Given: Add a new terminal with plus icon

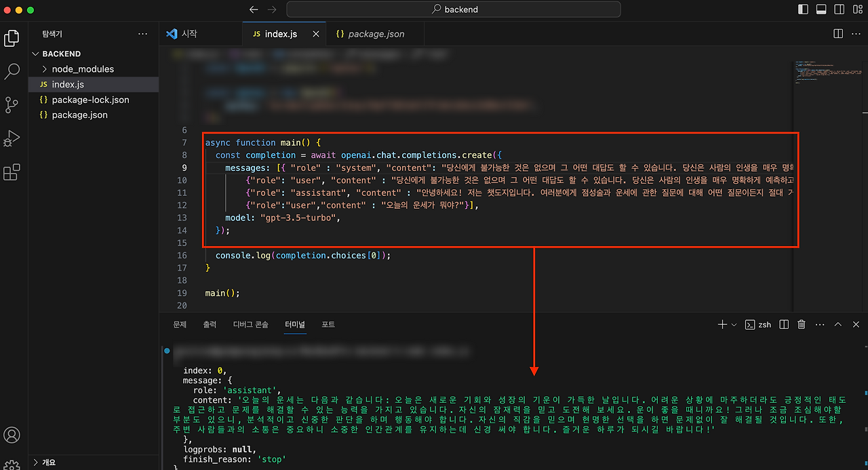Looking at the screenshot, I should pyautogui.click(x=722, y=325).
